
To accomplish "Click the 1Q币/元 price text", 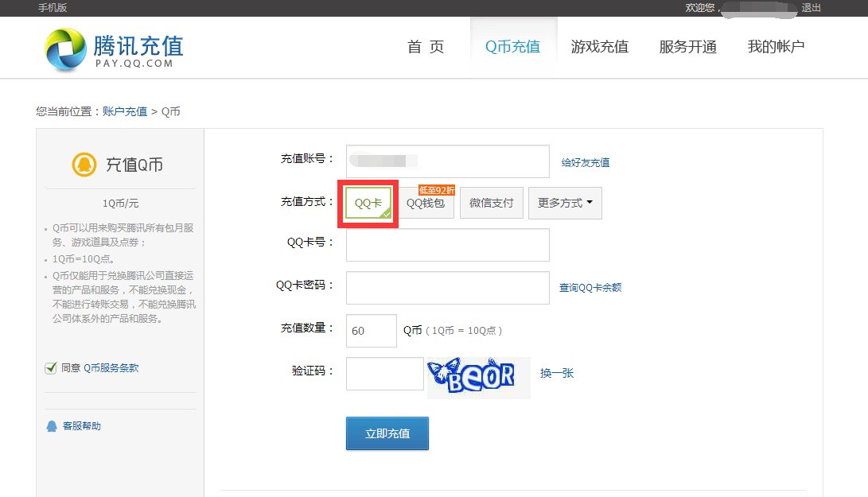I will coord(120,204).
